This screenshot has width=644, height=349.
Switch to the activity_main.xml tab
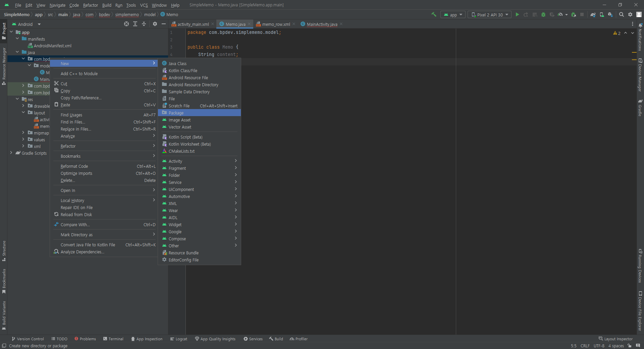coord(193,24)
